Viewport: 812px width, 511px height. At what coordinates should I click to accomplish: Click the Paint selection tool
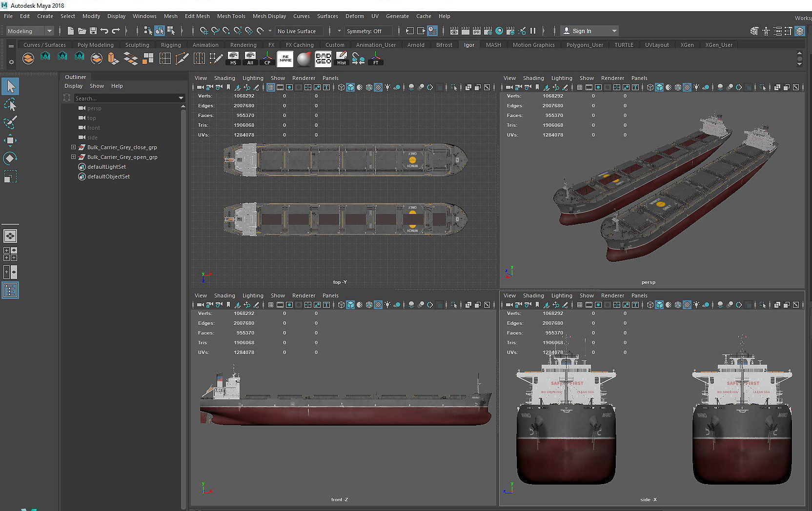tap(10, 122)
